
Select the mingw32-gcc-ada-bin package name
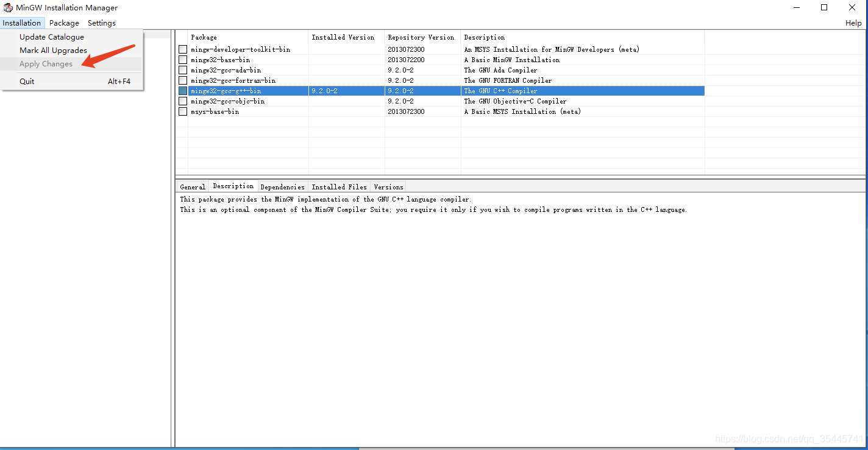tap(226, 70)
